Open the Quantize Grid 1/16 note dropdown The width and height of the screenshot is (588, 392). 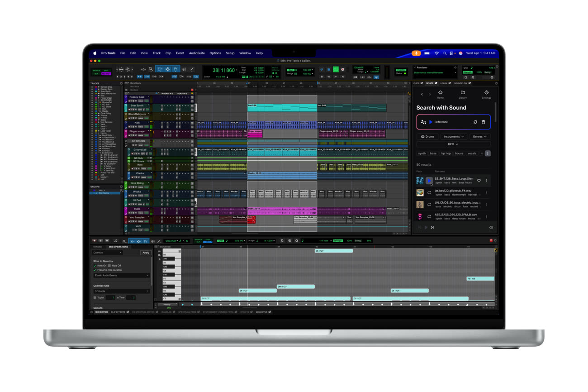(121, 291)
